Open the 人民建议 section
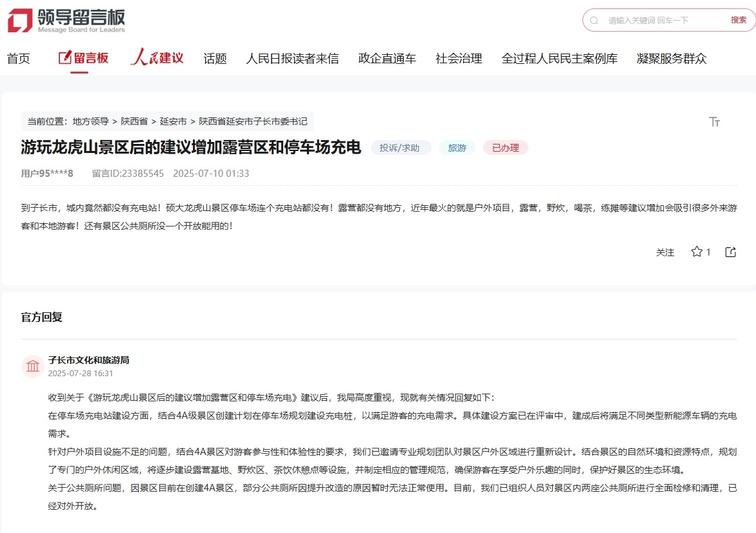 tap(157, 58)
